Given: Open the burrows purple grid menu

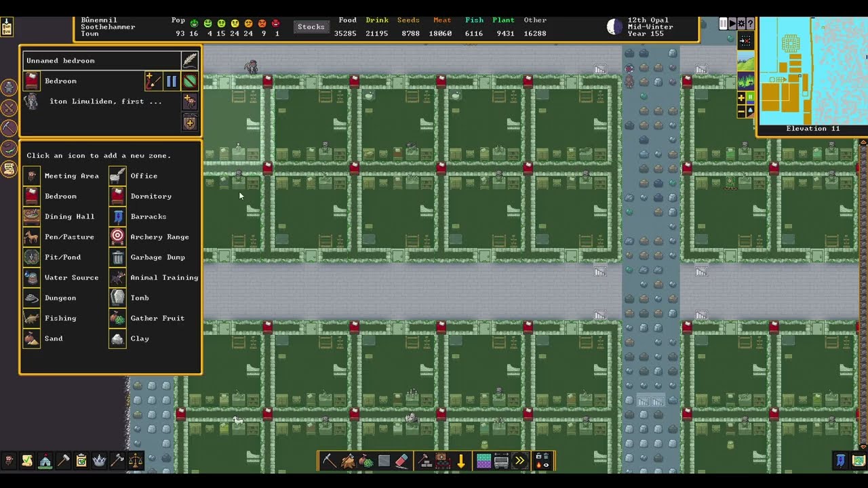Looking at the screenshot, I should click(x=484, y=461).
